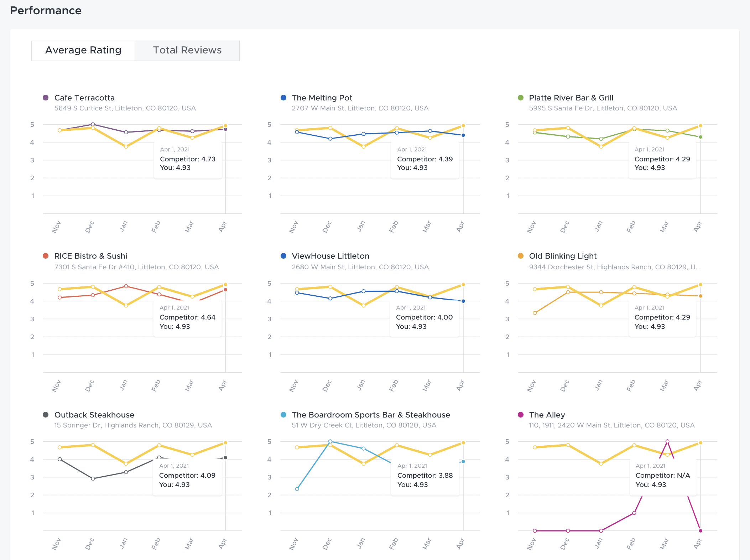Click ViewHouse Littleton's address text
Screen dimensions: 750x560
click(360, 267)
